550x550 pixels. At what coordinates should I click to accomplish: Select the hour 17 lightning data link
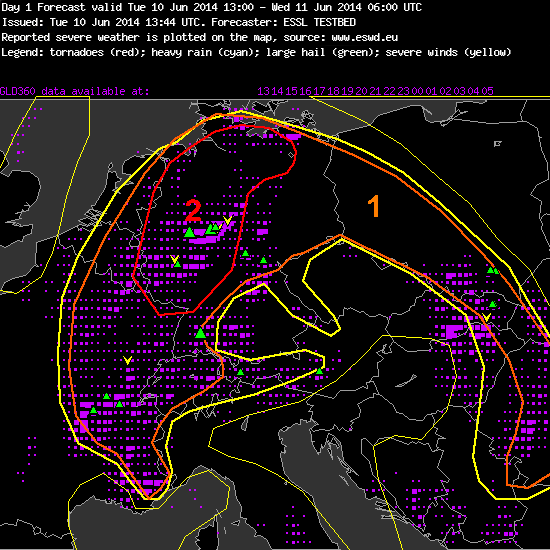click(319, 91)
